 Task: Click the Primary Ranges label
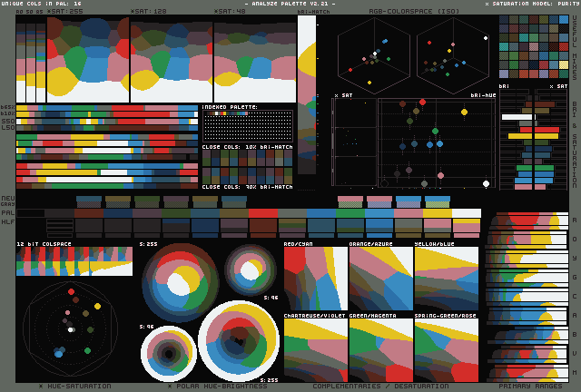tap(530, 386)
